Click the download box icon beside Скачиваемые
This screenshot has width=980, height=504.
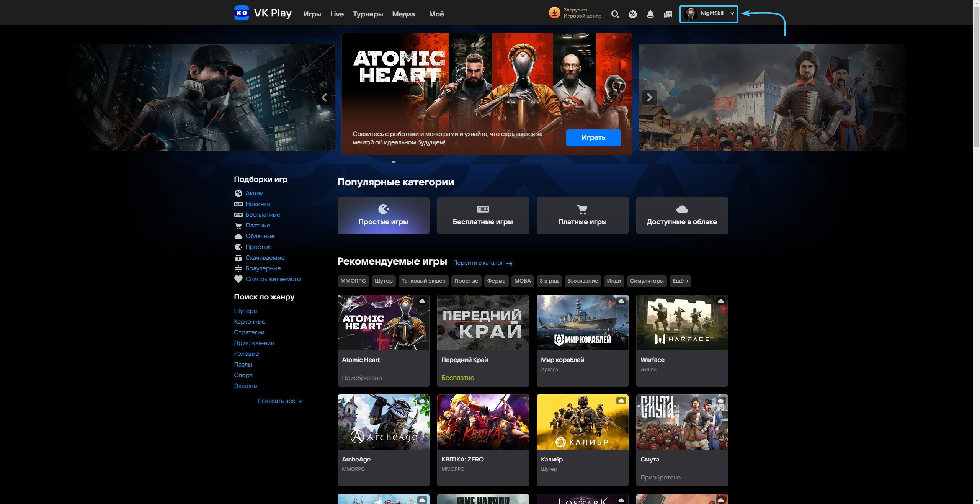(238, 258)
